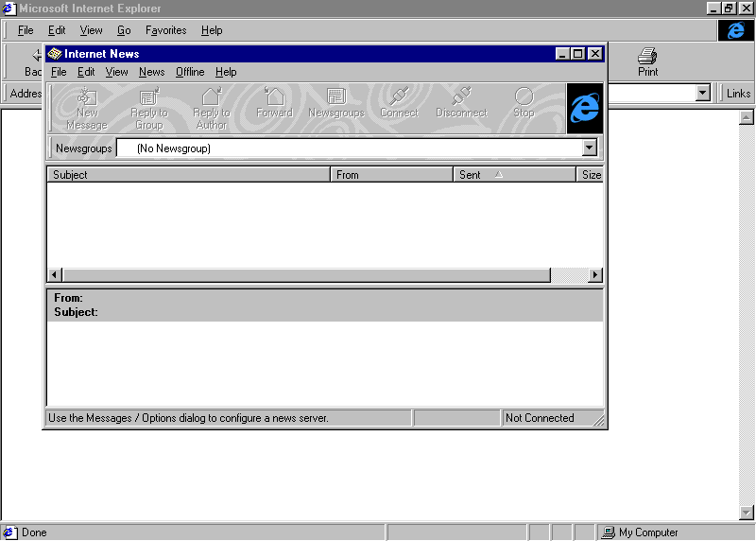The image size is (756, 541).
Task: Sort messages by Subject column
Action: 188,175
